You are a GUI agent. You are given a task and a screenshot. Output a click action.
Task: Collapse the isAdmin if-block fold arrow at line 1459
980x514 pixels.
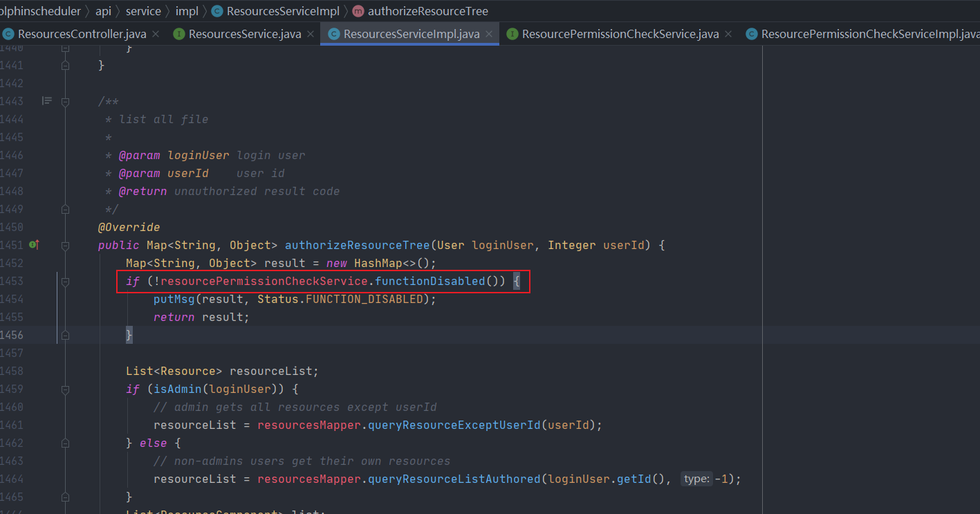pos(64,389)
